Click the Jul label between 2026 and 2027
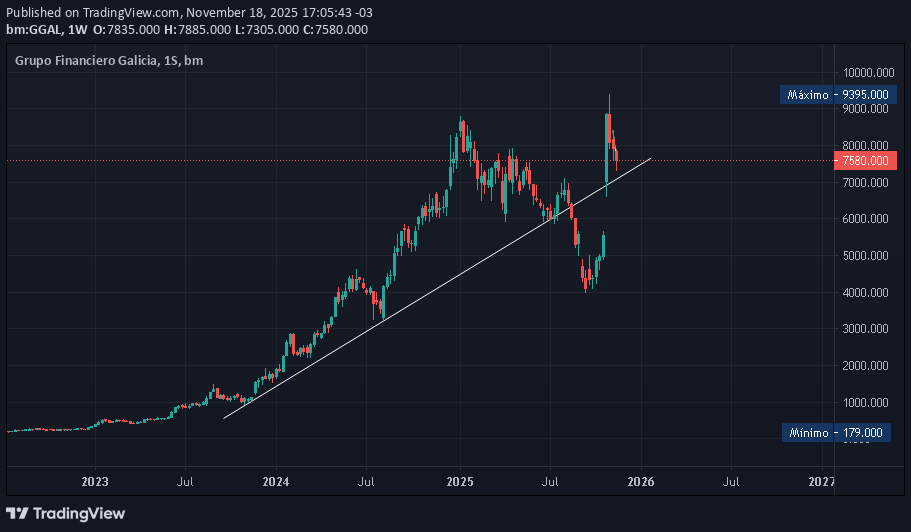 [x=731, y=481]
